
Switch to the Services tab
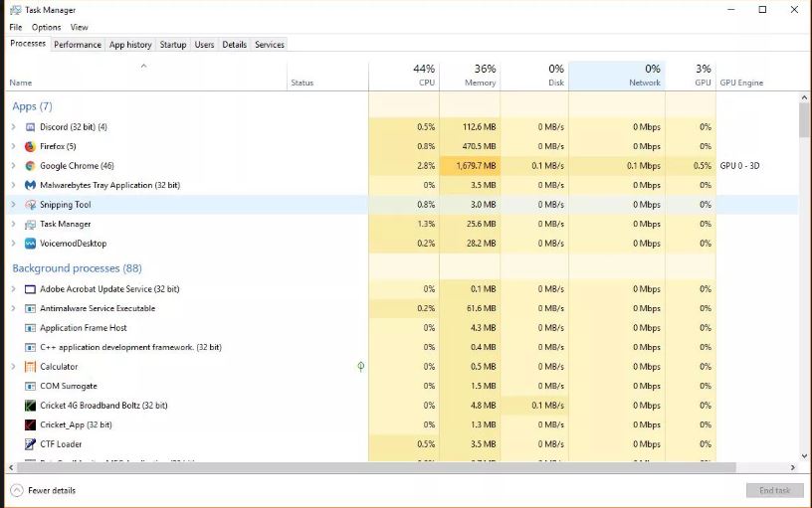tap(270, 45)
